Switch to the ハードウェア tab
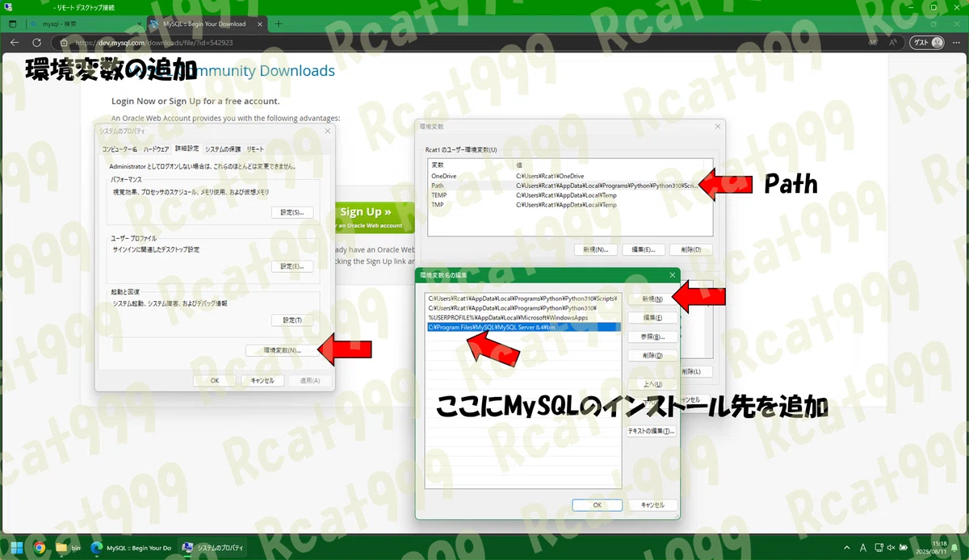 [157, 149]
